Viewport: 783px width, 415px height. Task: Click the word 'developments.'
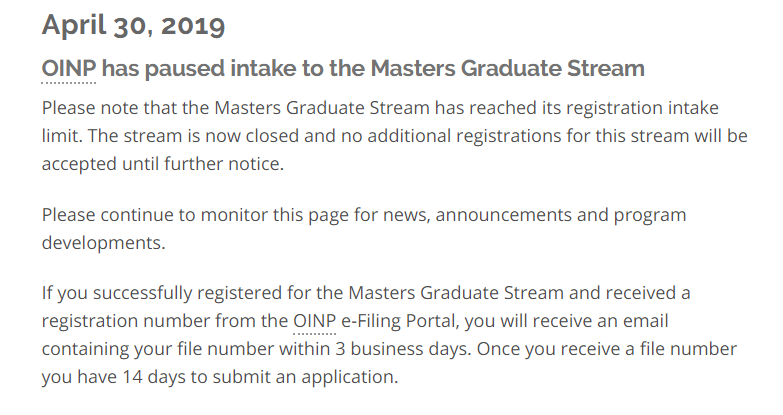coord(103,243)
